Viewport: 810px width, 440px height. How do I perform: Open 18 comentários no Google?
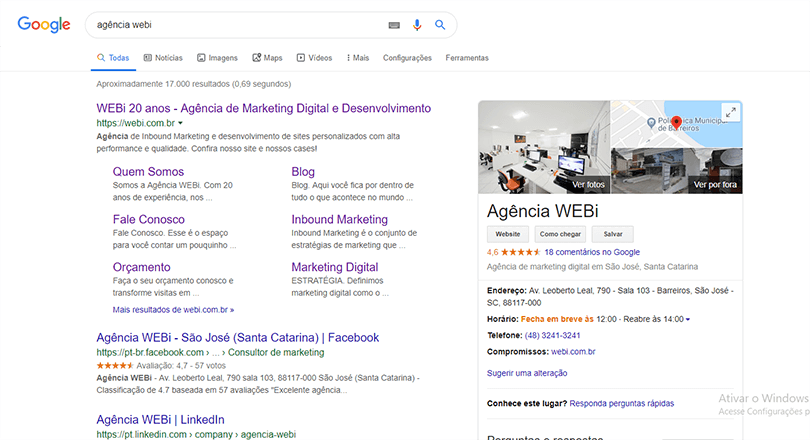(592, 252)
